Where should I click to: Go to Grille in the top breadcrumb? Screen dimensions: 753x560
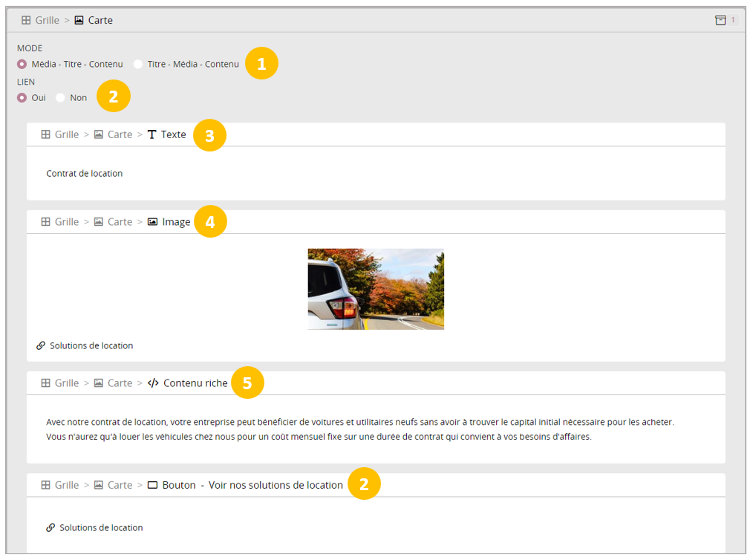[48, 20]
